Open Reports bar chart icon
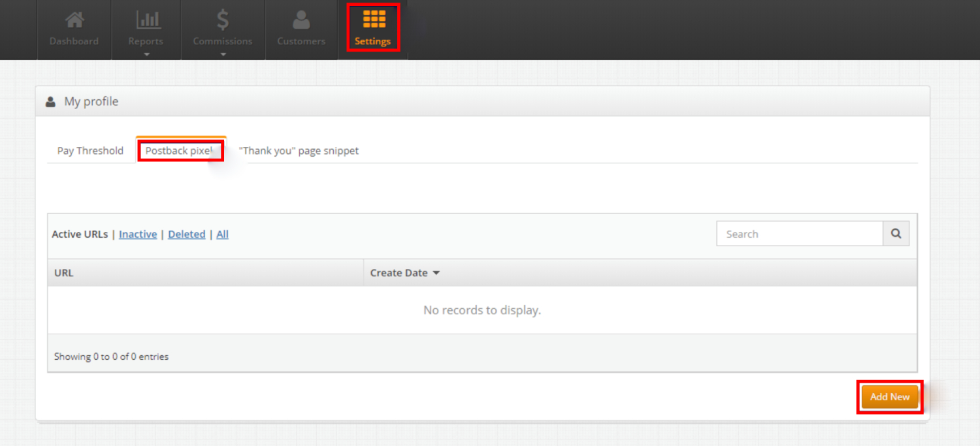The width and height of the screenshot is (980, 446). point(148,20)
